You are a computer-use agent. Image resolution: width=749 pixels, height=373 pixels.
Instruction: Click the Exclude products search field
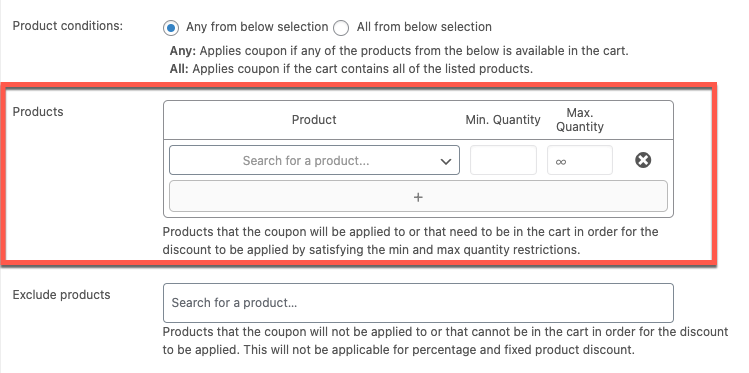click(418, 303)
